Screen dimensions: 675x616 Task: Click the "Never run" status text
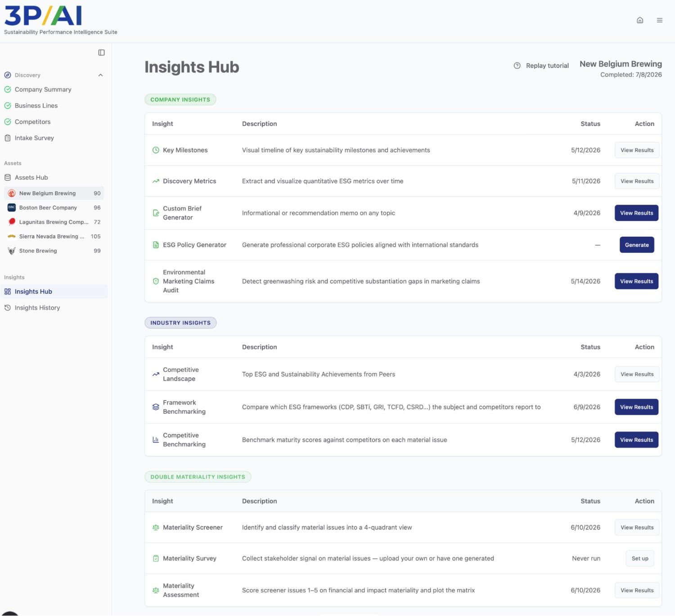[x=586, y=559]
